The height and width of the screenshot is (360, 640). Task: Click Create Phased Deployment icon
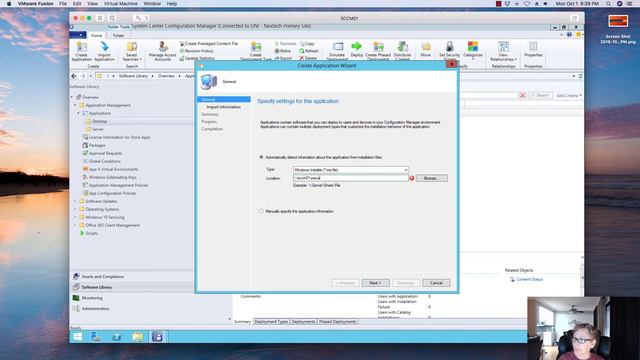378,51
